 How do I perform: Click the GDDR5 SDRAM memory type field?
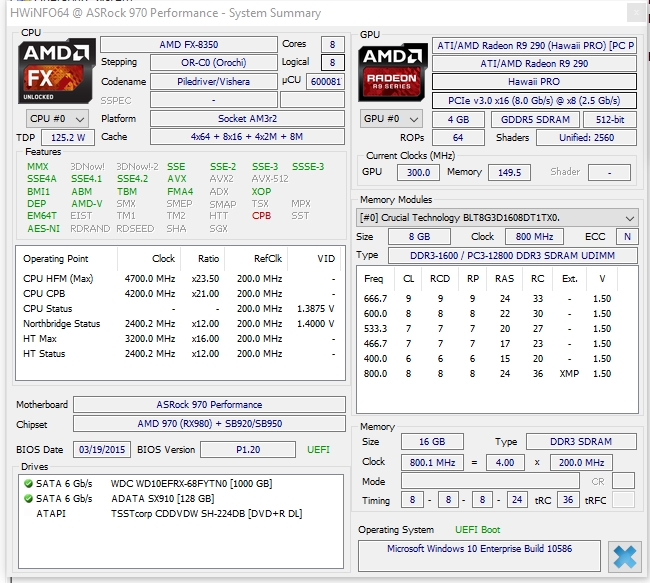tap(535, 120)
